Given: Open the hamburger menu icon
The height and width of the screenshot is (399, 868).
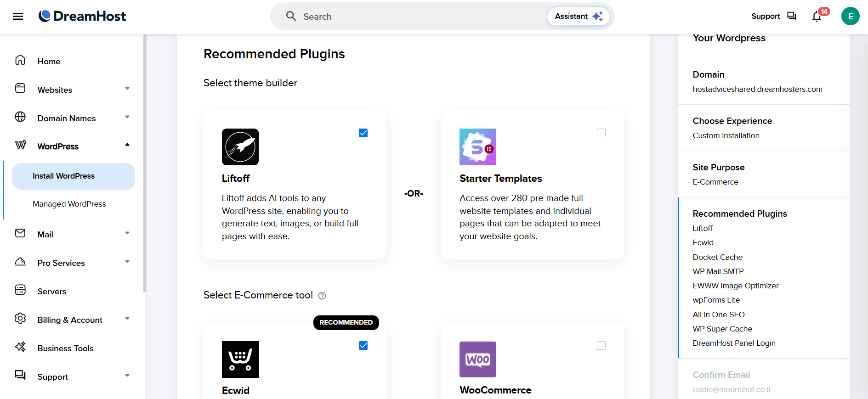Looking at the screenshot, I should tap(18, 17).
